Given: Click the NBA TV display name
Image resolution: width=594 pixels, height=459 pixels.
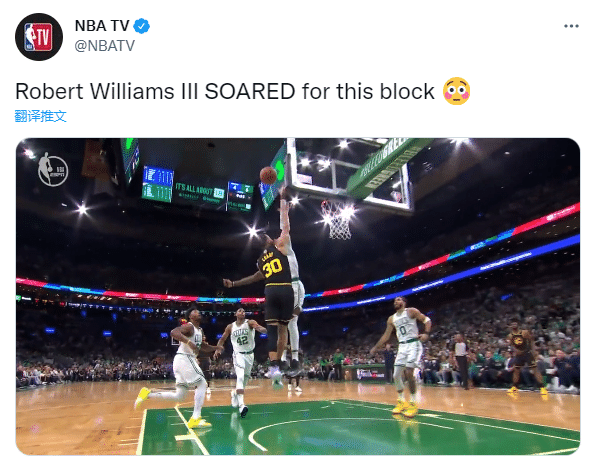Looking at the screenshot, I should [x=102, y=26].
